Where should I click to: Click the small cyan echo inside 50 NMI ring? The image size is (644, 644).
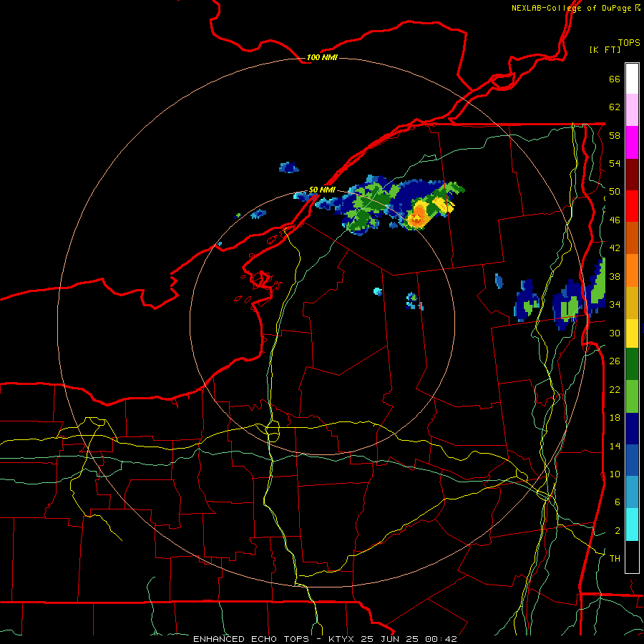click(377, 292)
